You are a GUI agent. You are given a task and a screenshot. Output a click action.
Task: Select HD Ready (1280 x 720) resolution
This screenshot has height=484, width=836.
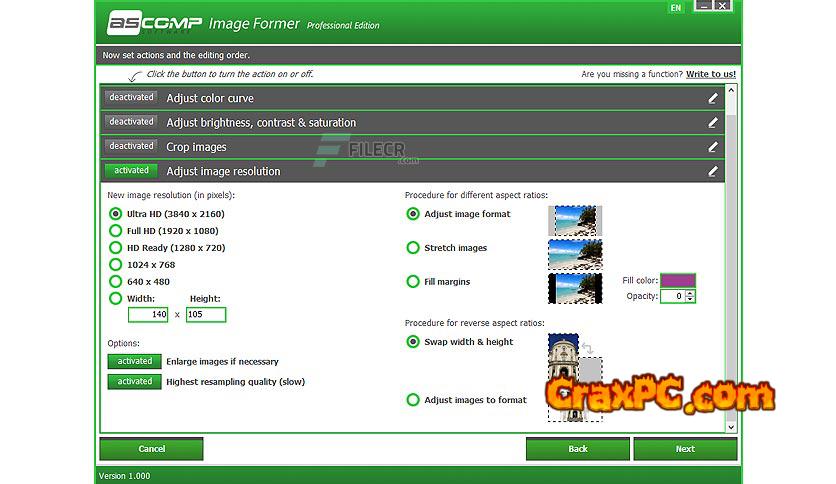point(115,248)
